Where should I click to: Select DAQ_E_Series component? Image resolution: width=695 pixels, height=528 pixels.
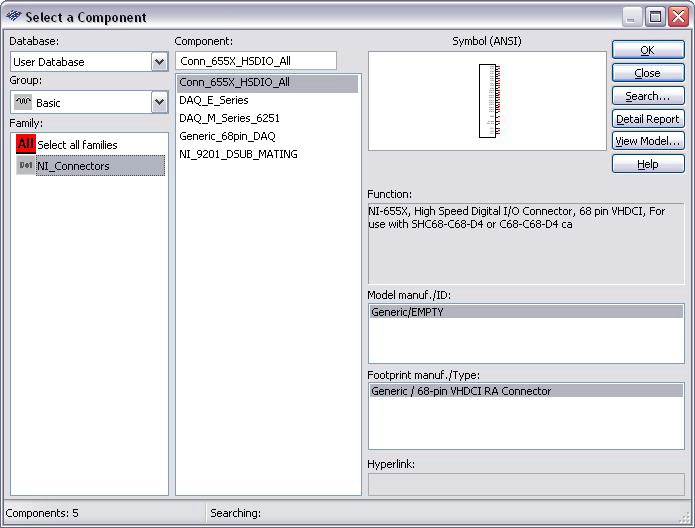click(x=214, y=101)
